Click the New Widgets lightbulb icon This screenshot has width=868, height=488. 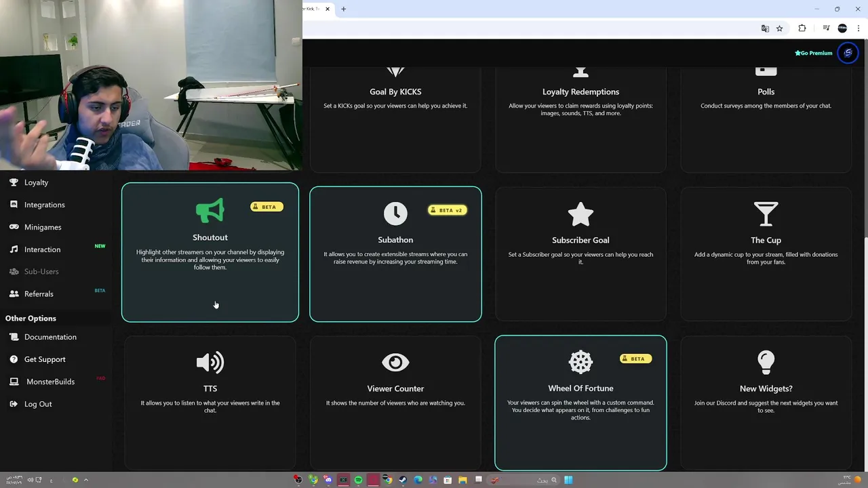coord(766,363)
